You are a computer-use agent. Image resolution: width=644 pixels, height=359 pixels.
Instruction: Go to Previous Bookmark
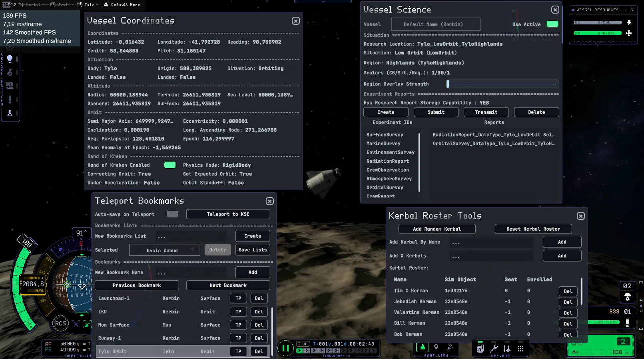click(137, 285)
